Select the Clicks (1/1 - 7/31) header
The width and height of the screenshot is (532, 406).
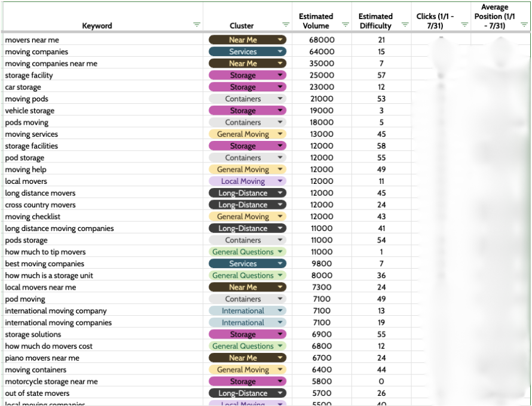441,17
